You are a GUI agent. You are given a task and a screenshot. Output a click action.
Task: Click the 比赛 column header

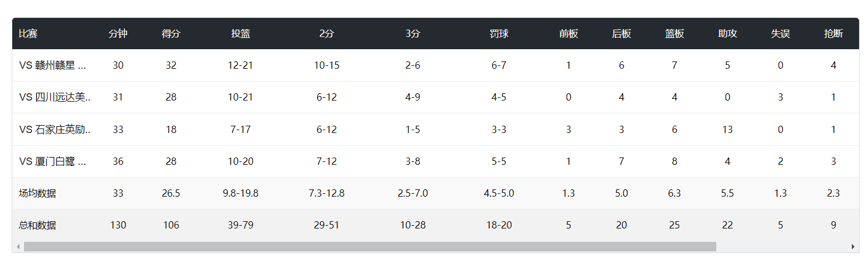point(28,34)
